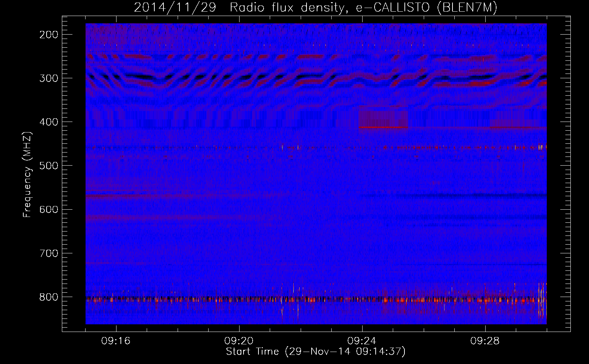Click the 09:16 time tick label
Image resolution: width=589 pixels, height=364 pixels.
click(x=116, y=341)
